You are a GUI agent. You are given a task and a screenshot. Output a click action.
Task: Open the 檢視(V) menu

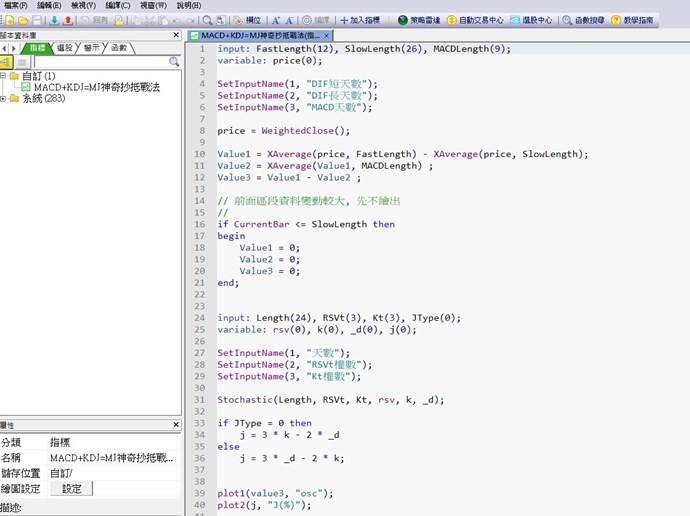click(x=84, y=5)
